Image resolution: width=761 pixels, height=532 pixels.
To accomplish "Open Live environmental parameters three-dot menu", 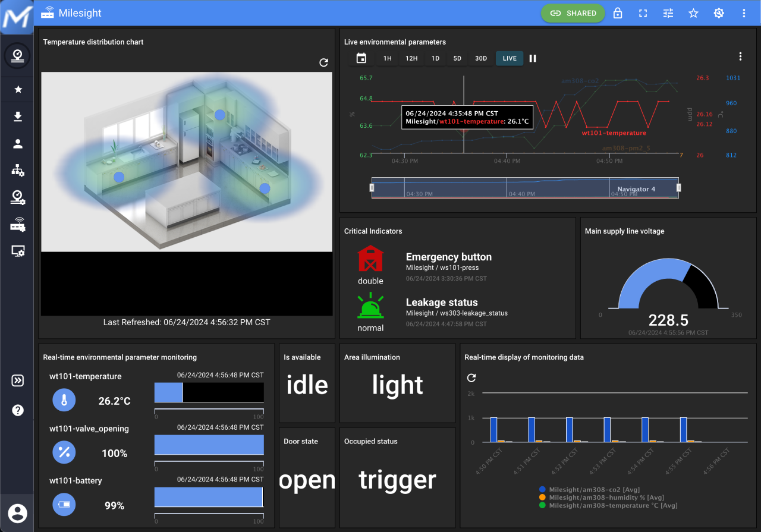I will click(740, 56).
